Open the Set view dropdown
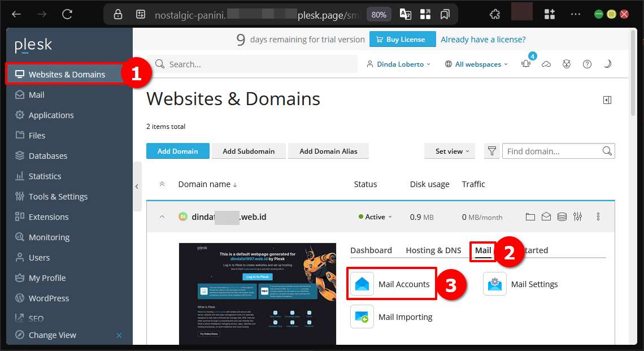The height and width of the screenshot is (351, 644). tap(449, 151)
